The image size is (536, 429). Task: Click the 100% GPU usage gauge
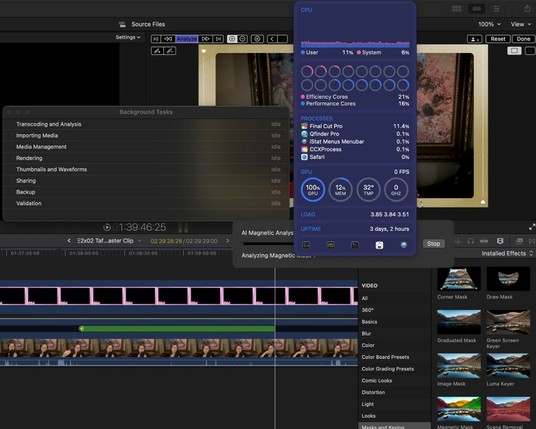click(313, 189)
